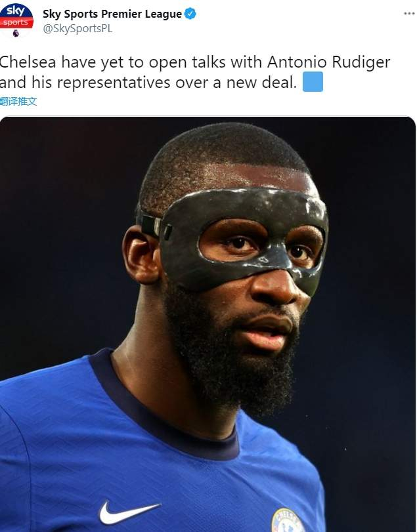Click the tweet text starting 'Chelsea have yet'
The image size is (417, 532).
click(195, 72)
